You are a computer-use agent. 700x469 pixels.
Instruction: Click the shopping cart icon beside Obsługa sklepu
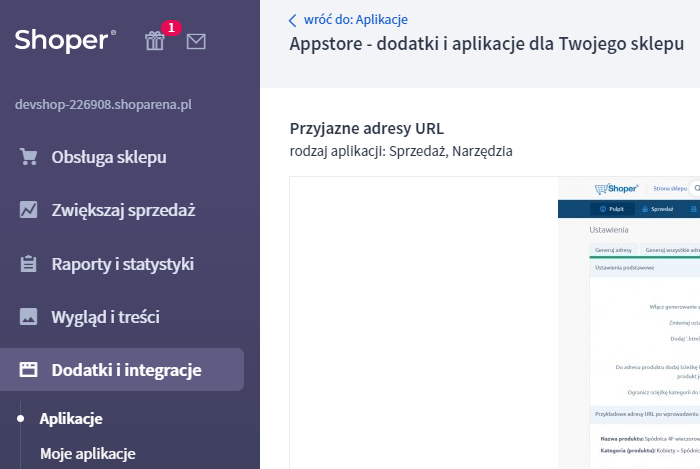(29, 157)
